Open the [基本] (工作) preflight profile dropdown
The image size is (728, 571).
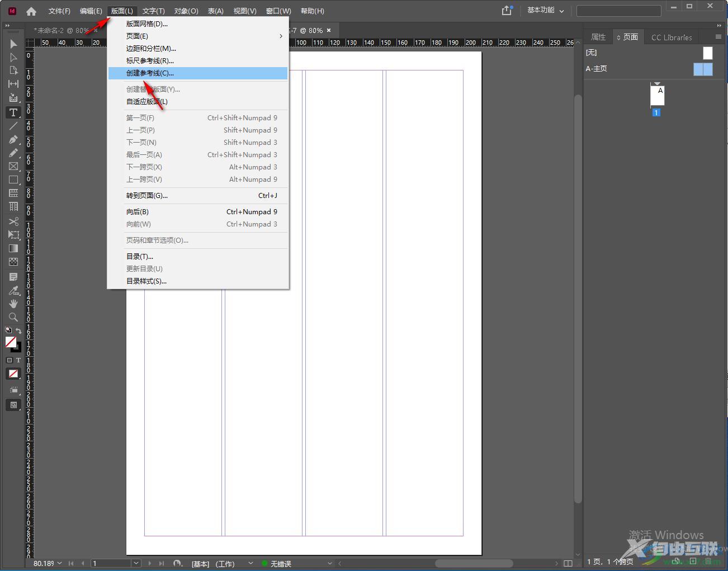pos(250,563)
